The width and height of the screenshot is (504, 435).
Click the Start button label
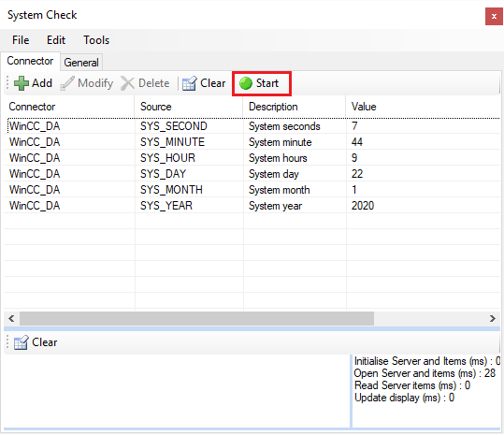266,83
